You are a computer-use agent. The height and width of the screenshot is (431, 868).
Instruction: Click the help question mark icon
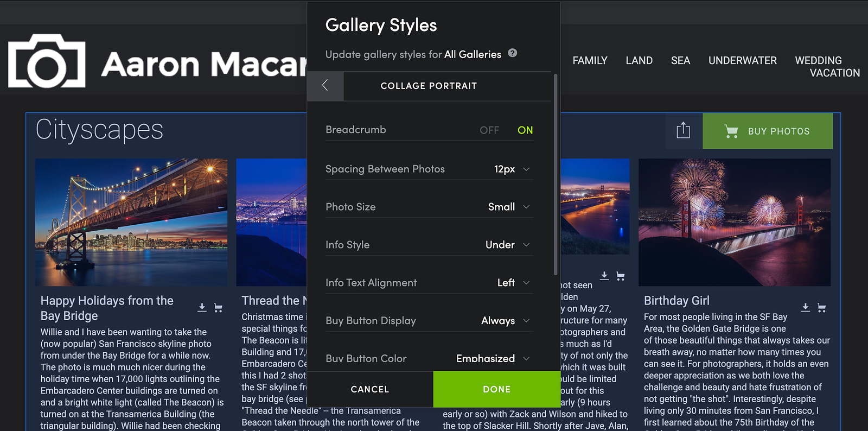point(512,53)
